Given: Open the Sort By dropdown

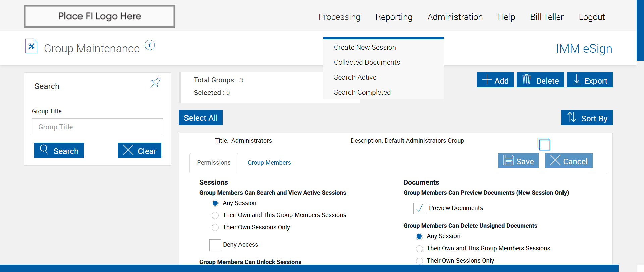Looking at the screenshot, I should [x=587, y=118].
